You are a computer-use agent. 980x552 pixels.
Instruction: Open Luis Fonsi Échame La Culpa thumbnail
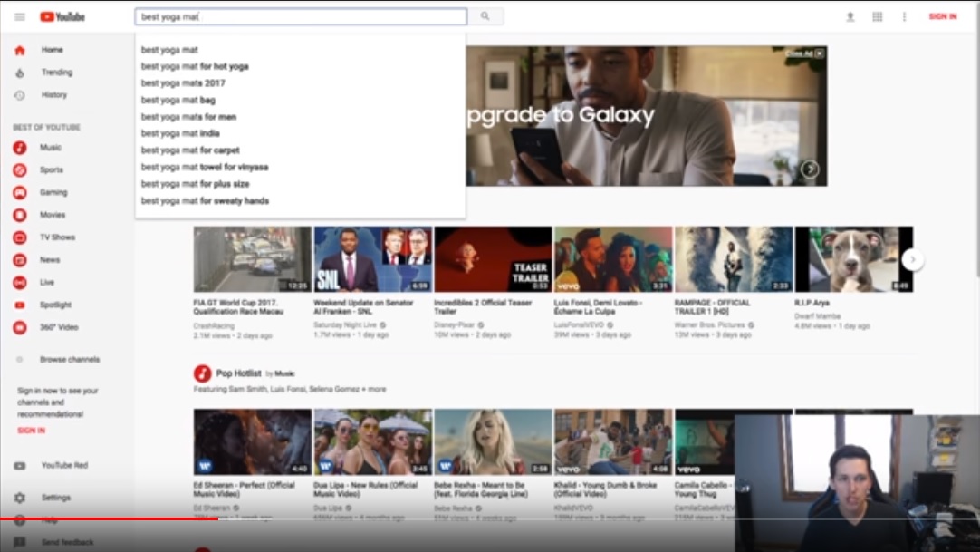pos(613,259)
